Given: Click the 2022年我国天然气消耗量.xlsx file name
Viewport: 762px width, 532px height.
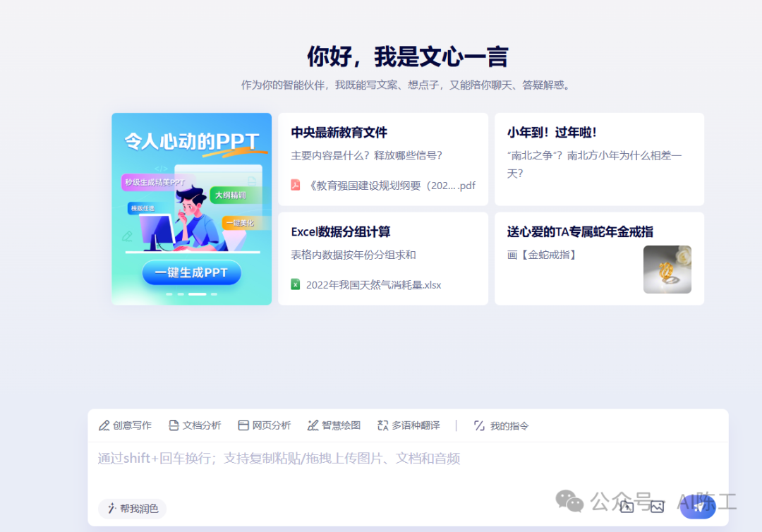Looking at the screenshot, I should point(373,285).
